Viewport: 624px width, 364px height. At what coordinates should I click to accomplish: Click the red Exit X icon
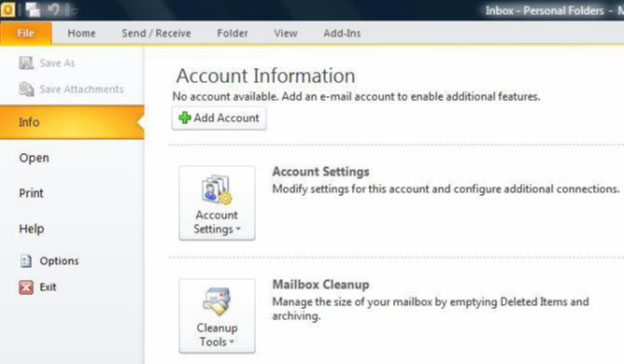pos(26,287)
